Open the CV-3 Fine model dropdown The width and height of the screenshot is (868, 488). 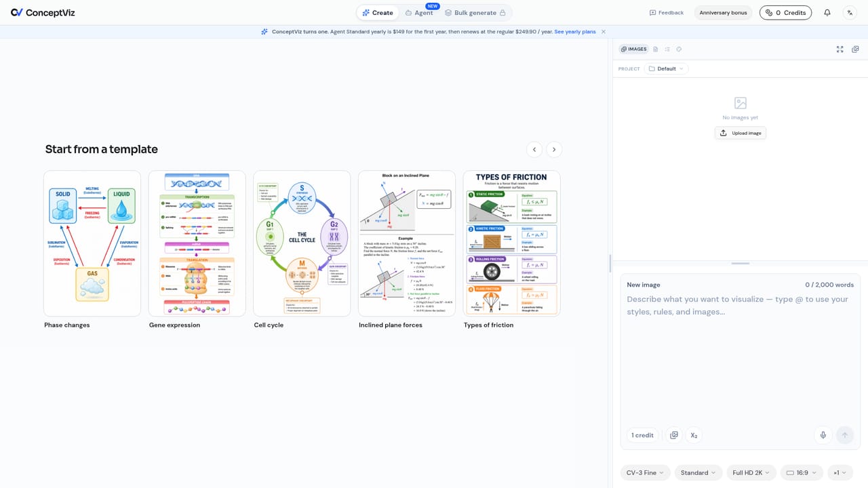pyautogui.click(x=646, y=472)
